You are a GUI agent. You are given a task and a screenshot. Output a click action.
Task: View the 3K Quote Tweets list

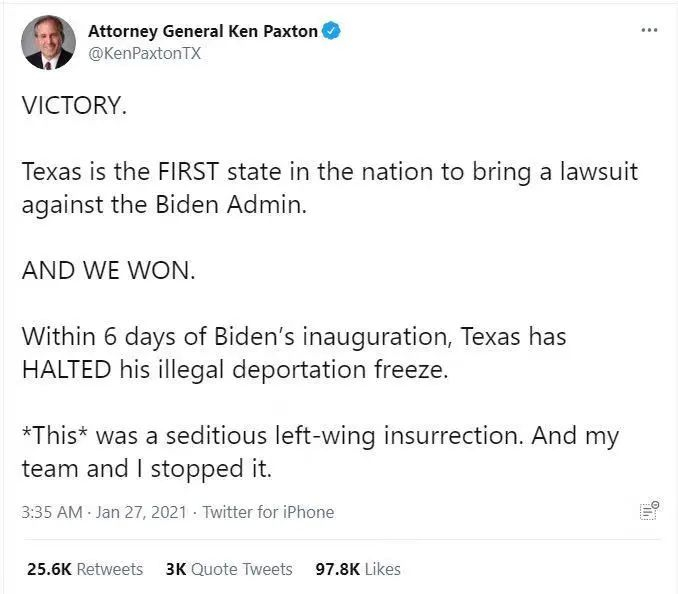(x=228, y=569)
